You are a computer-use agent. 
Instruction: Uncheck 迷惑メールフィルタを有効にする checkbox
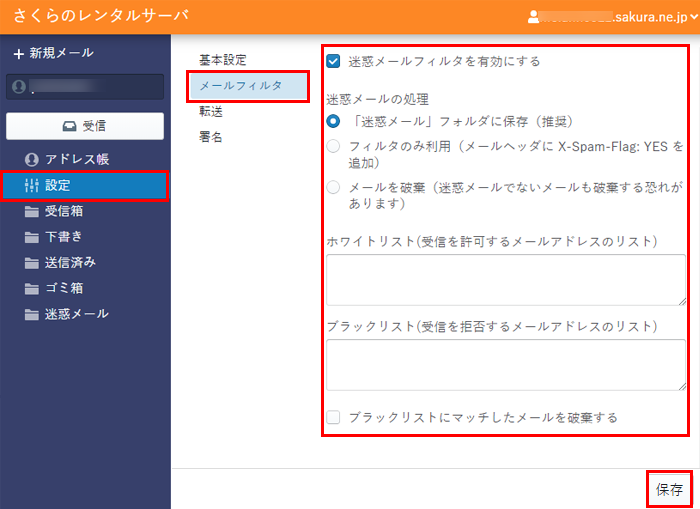tap(333, 61)
